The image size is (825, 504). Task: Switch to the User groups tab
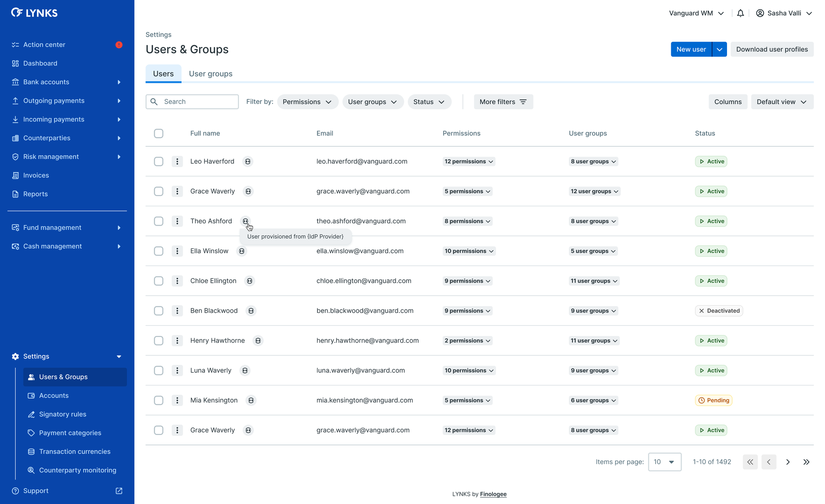coord(211,73)
